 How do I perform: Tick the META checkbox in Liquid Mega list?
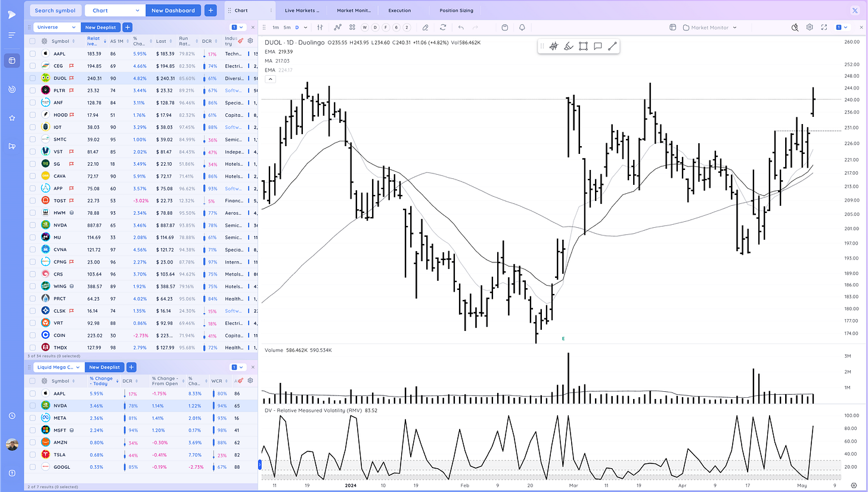point(33,418)
